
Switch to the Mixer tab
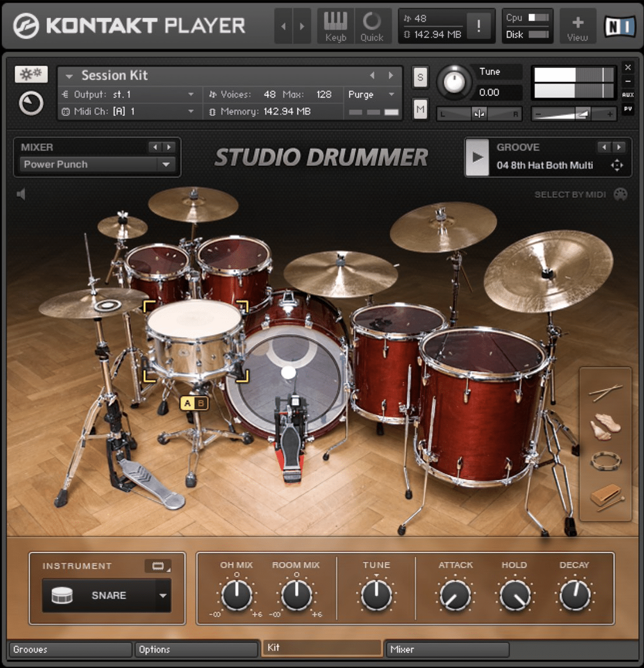(446, 649)
